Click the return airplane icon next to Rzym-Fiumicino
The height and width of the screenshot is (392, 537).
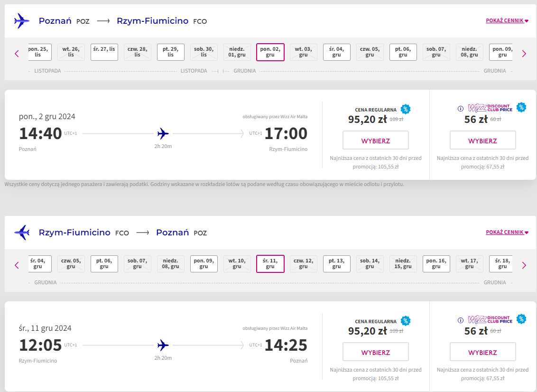click(x=21, y=233)
